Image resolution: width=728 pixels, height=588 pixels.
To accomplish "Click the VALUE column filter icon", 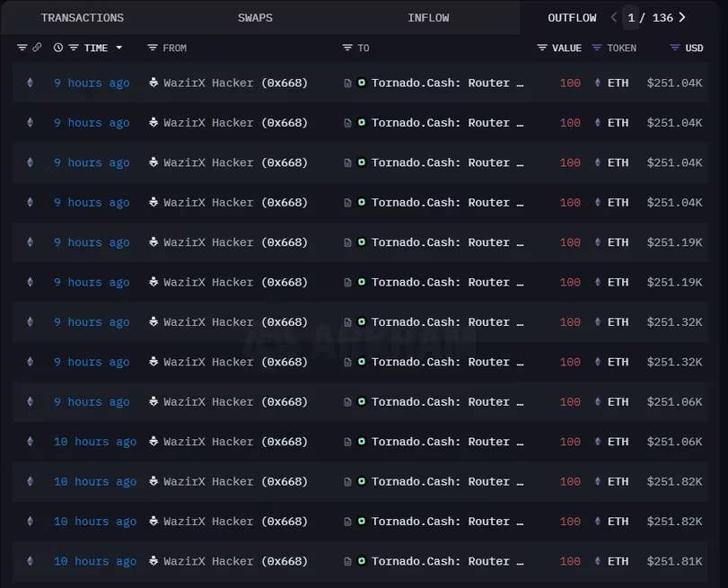I will [x=542, y=48].
